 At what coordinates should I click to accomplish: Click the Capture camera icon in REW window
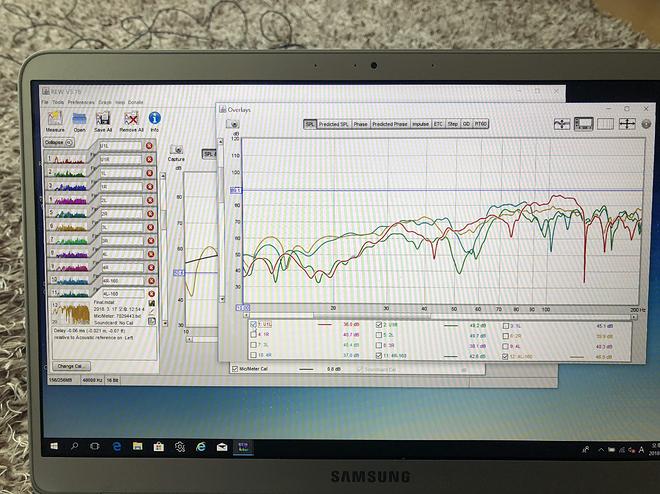pos(176,149)
